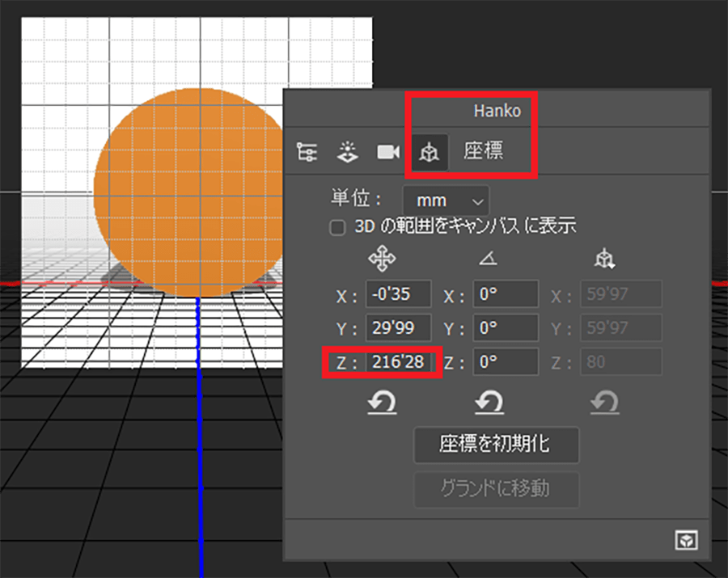
Task: Click the Hanko panel title
Action: coord(497,111)
